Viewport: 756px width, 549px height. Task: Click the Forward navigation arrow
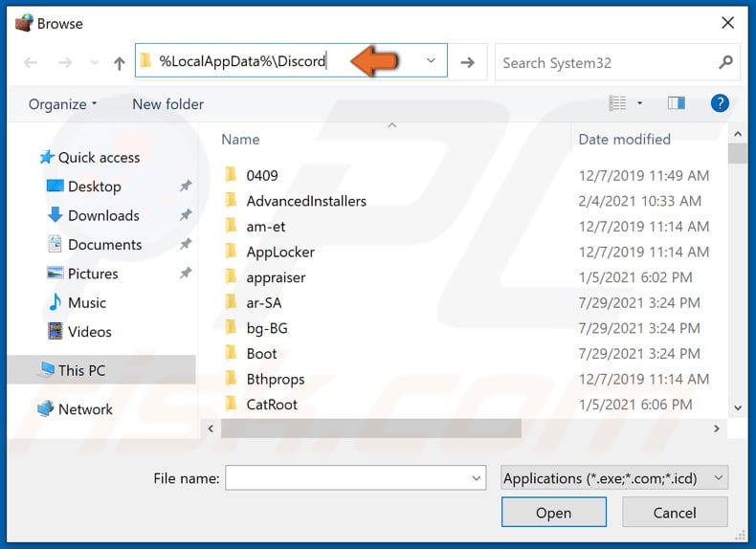(x=65, y=62)
